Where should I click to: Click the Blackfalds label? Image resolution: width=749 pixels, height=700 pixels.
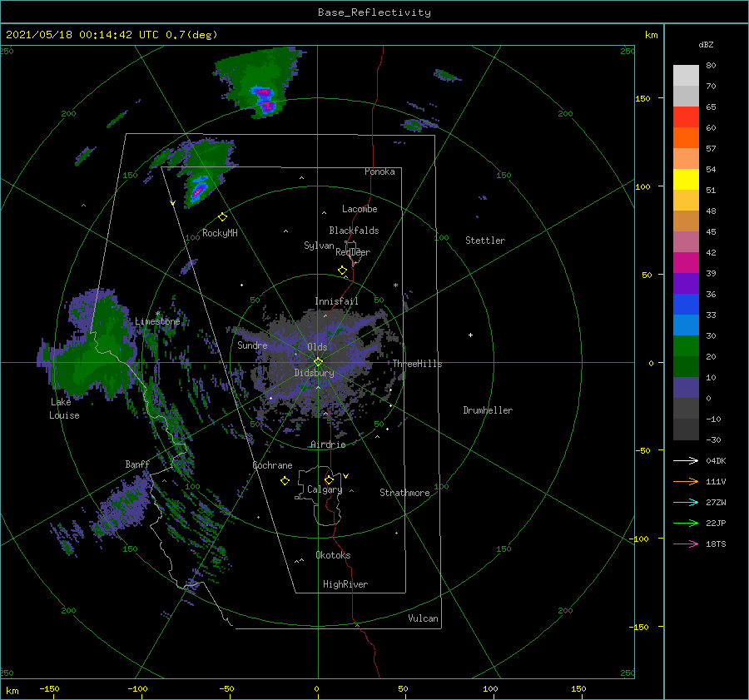point(354,231)
